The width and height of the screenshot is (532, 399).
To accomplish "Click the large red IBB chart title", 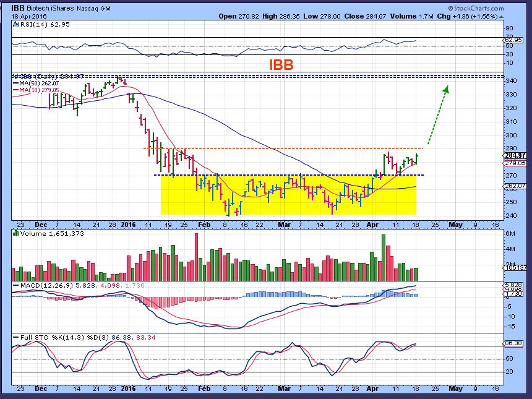I will coord(281,64).
